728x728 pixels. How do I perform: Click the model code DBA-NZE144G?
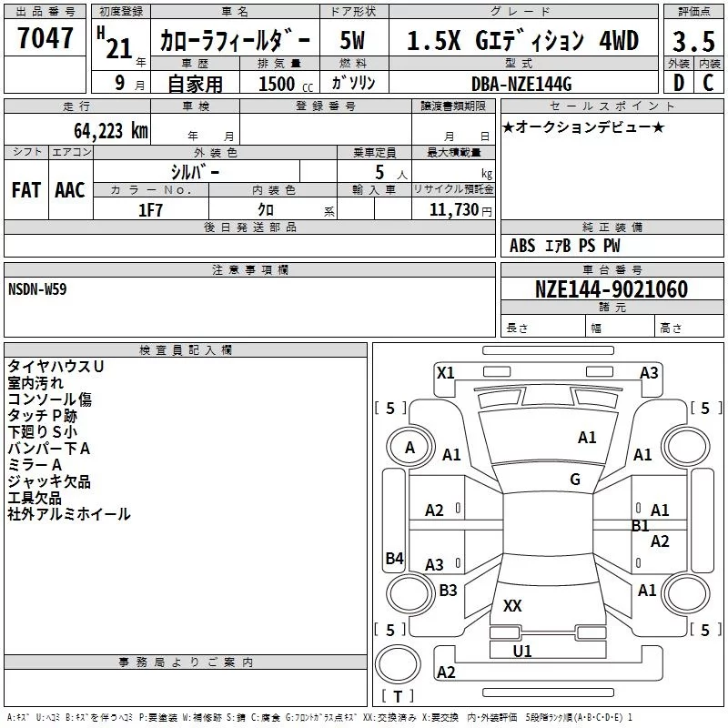tap(521, 85)
